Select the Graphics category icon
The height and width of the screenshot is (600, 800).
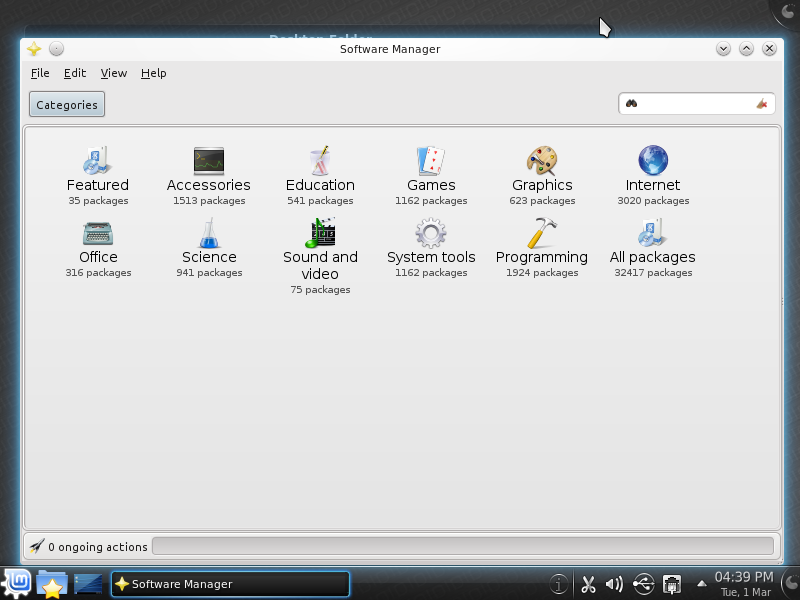[x=541, y=170]
